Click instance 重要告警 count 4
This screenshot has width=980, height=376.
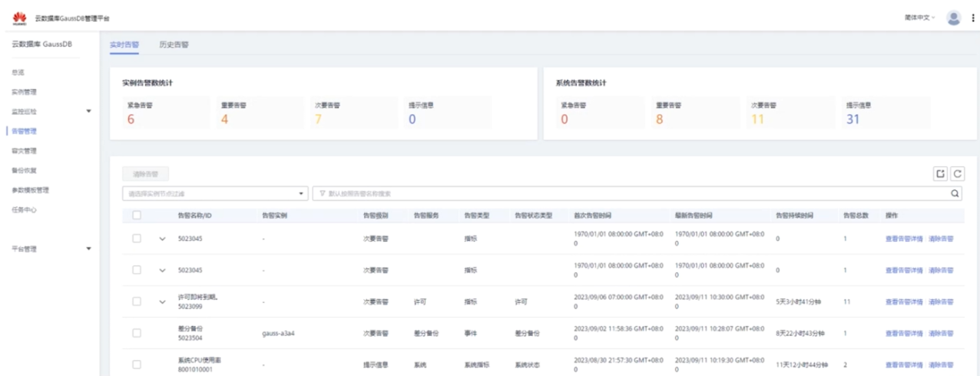224,119
